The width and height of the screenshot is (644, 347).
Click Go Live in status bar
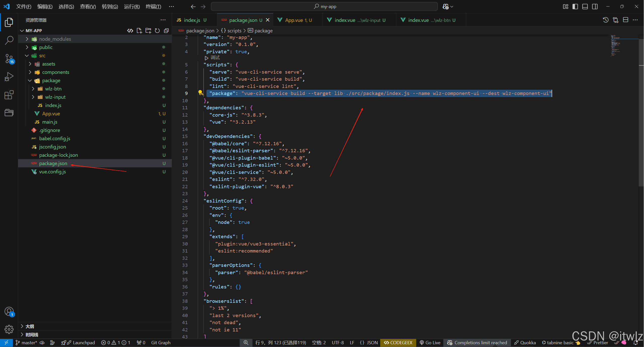(430, 342)
